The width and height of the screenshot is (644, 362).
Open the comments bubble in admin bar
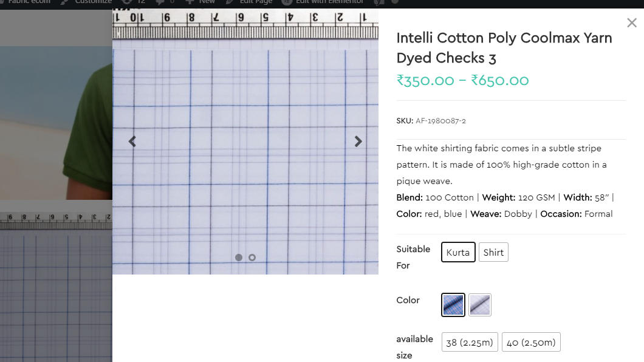click(160, 2)
